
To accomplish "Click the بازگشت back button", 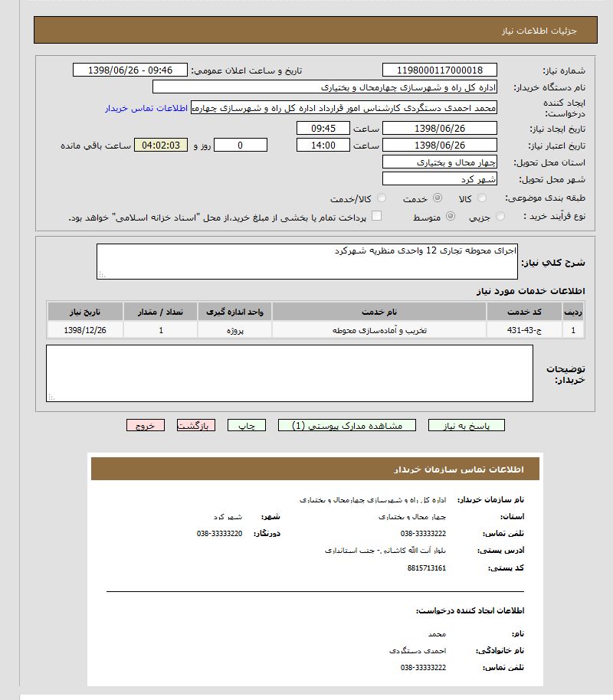I will click(x=196, y=426).
